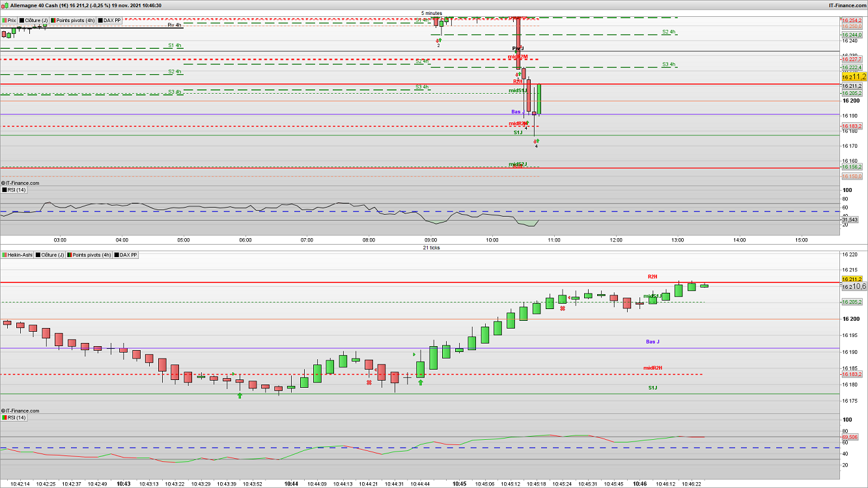This screenshot has width=868, height=488.
Task: Click the "midS2J" level label
Action: coord(518,164)
